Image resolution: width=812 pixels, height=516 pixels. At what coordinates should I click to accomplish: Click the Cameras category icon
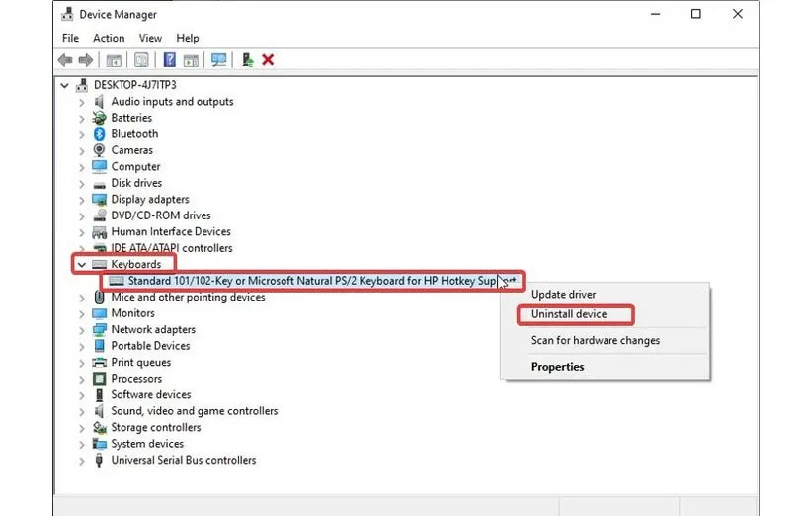tap(100, 150)
